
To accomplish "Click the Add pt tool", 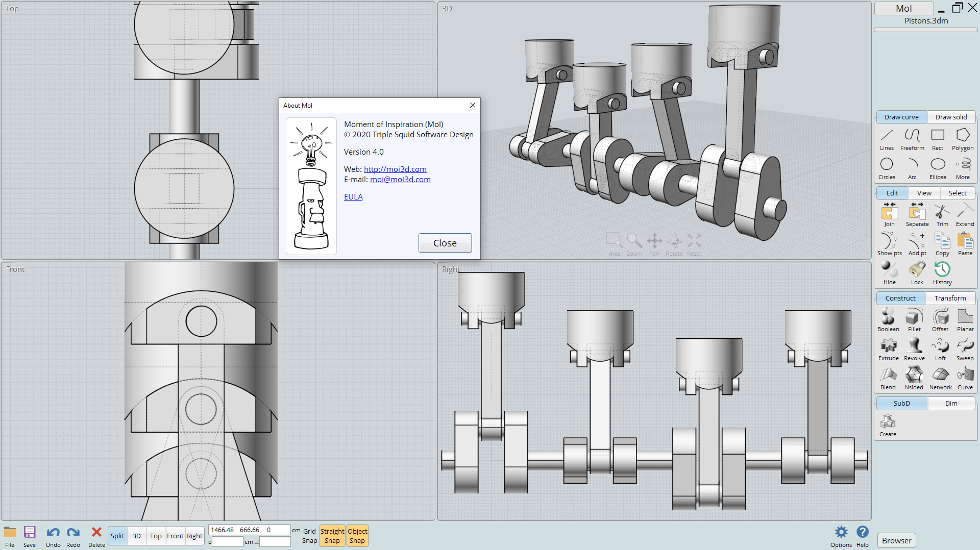I will click(917, 244).
